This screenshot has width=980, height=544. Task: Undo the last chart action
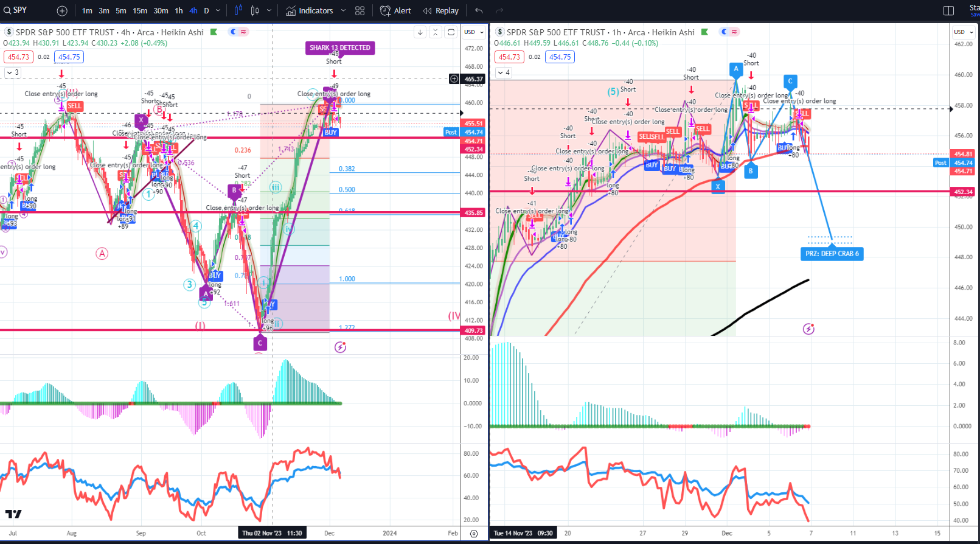tap(479, 10)
